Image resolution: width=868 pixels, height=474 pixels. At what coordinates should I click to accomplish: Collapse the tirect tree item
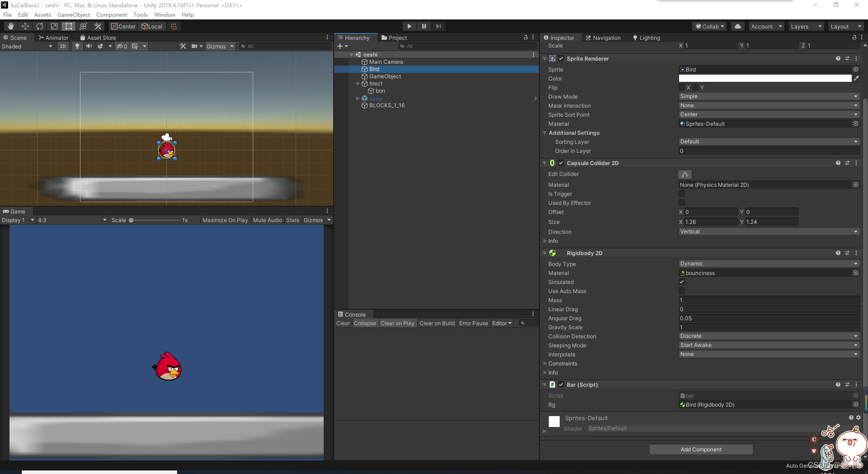358,84
